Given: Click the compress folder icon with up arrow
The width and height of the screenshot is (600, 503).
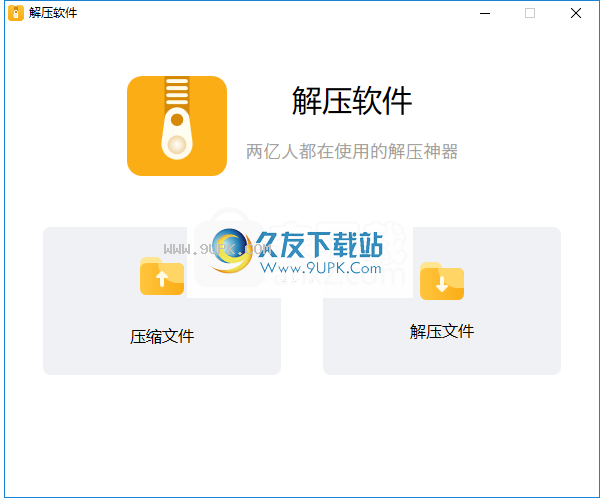Looking at the screenshot, I should [162, 276].
